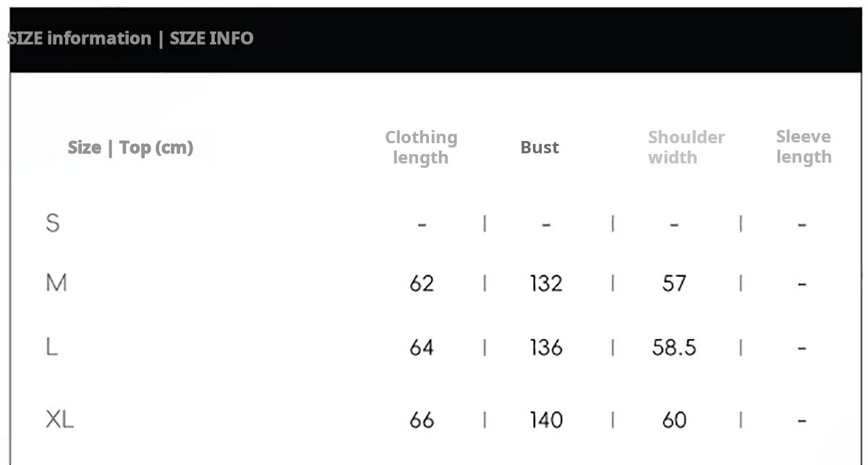Select the clothing length value 64
The height and width of the screenshot is (465, 868).
point(422,348)
